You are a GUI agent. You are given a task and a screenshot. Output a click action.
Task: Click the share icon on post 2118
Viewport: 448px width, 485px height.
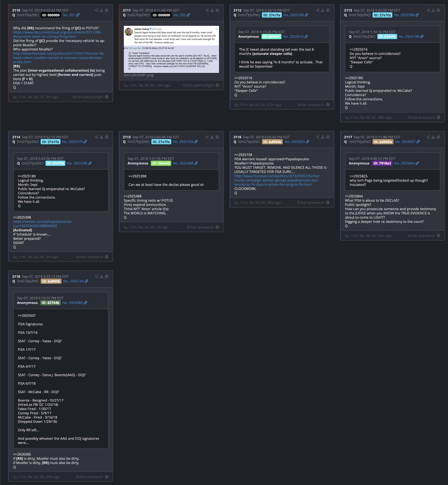click(x=96, y=277)
